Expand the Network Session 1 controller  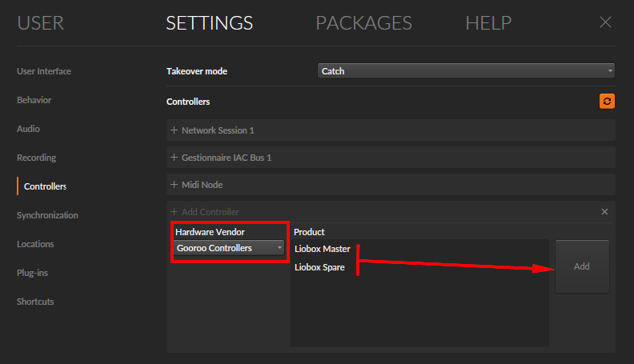pyautogui.click(x=391, y=130)
